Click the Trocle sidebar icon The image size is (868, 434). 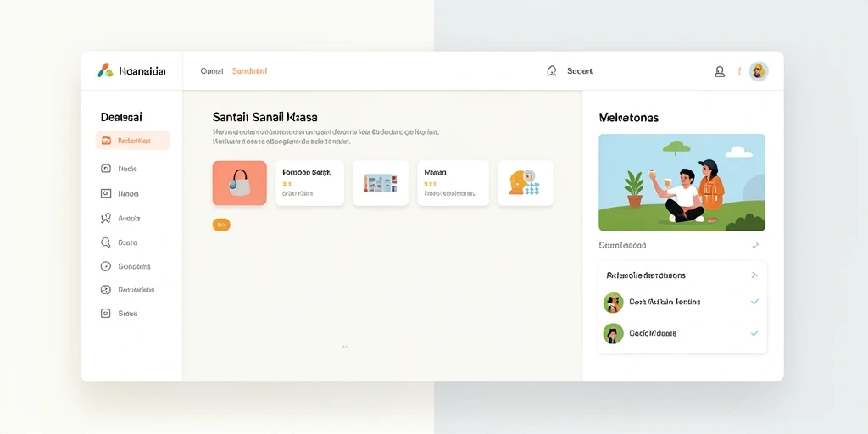(106, 169)
